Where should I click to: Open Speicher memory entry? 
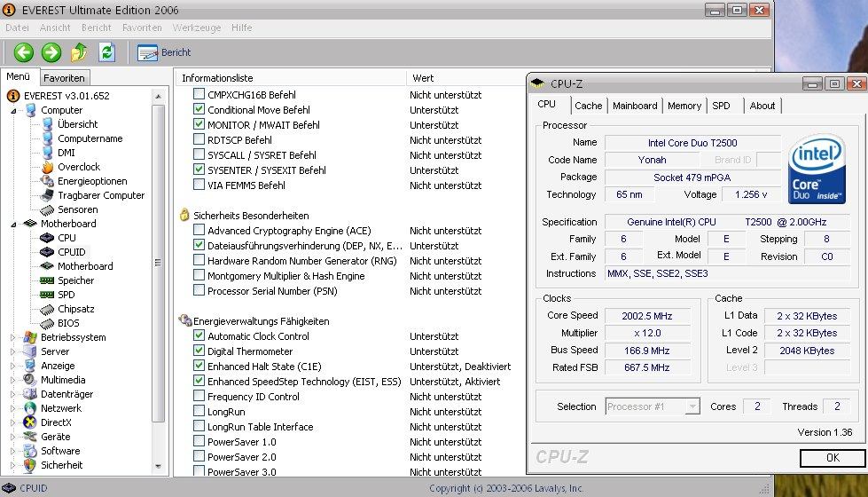point(76,280)
